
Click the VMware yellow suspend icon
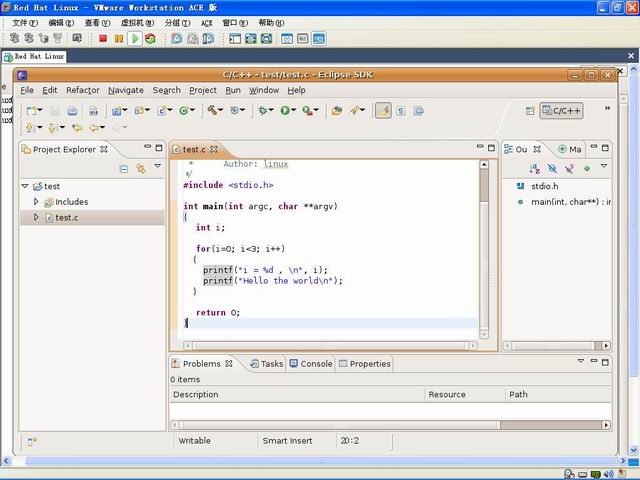[x=119, y=38]
